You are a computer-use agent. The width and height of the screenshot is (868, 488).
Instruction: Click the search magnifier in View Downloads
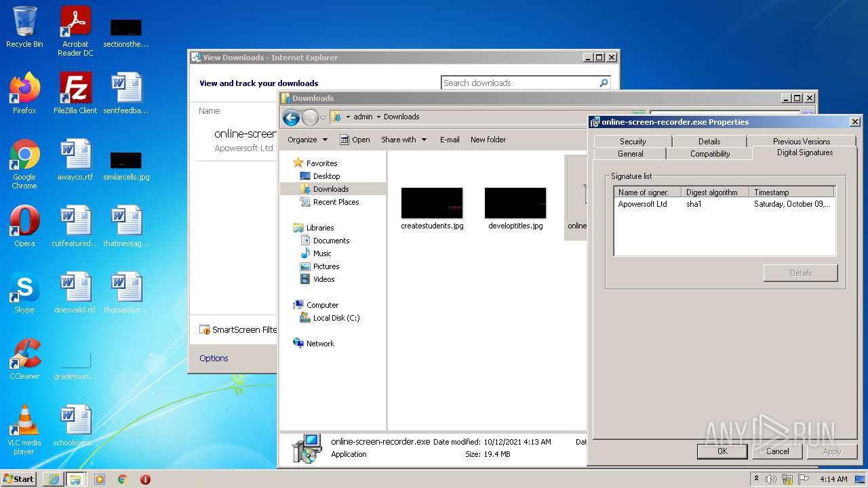point(604,83)
